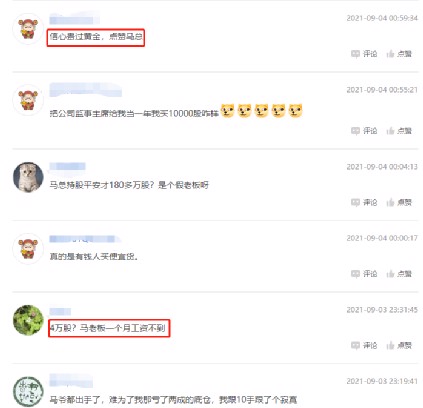Like the 180多万股 comment
Viewport: 423px width, 408px height.
[399, 202]
